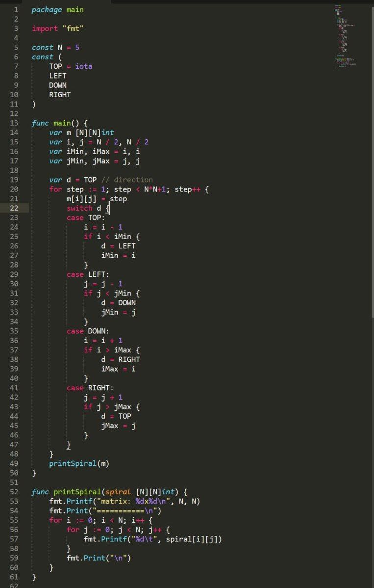374x588 pixels.
Task: Click 'var iMin, iMax = i, i' line
Action: point(95,152)
